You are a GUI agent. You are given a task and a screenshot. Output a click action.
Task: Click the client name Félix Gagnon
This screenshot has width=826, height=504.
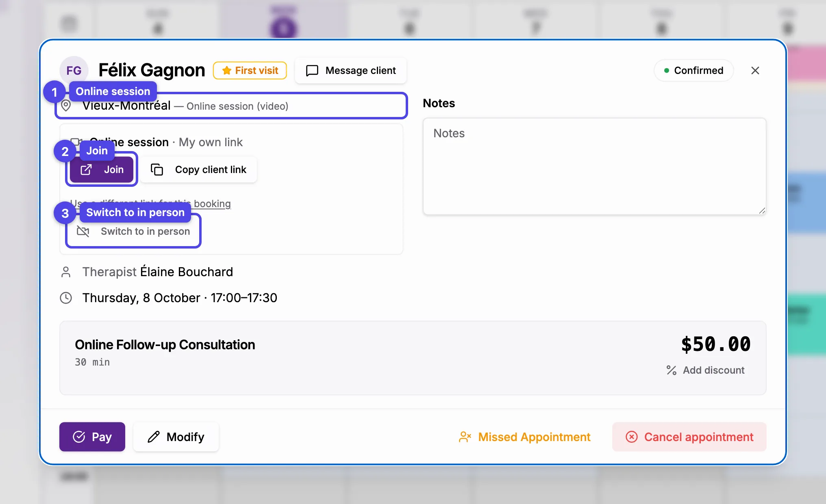click(152, 70)
